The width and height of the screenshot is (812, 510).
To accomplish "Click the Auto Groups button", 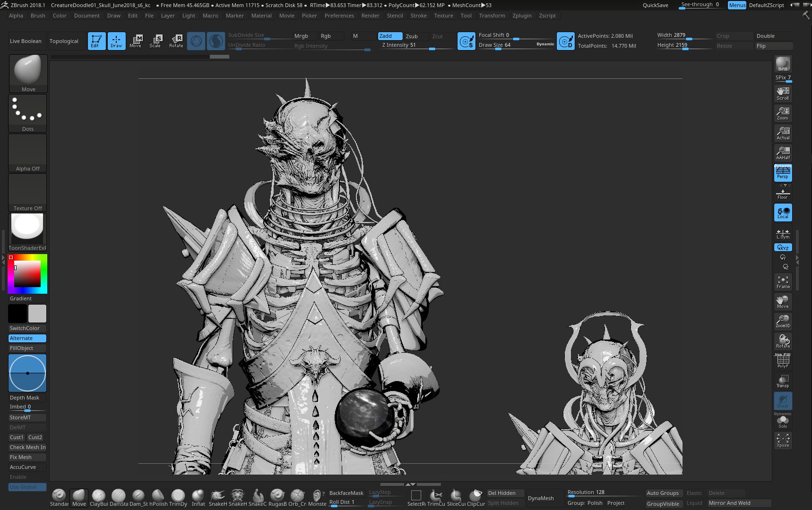I will [x=663, y=493].
